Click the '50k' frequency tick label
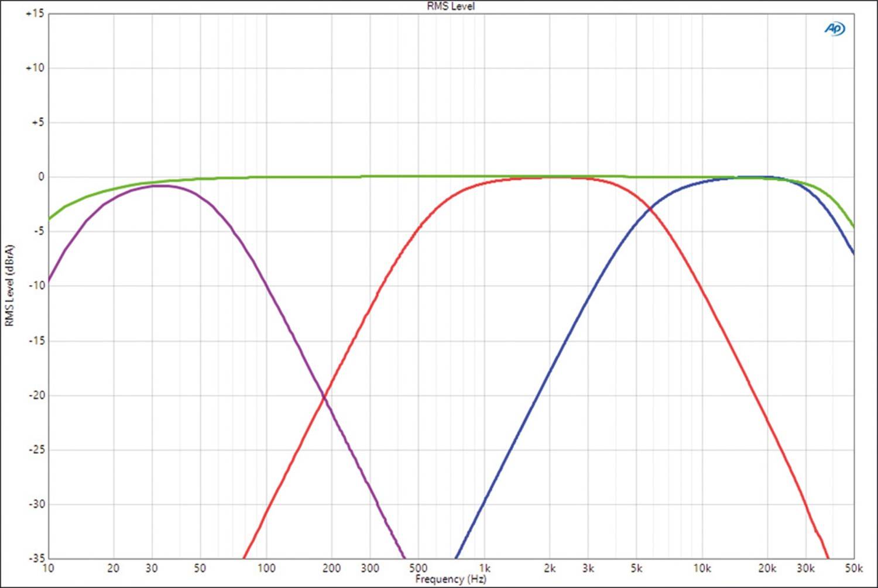Viewport: 878px width, 588px height. [x=854, y=568]
